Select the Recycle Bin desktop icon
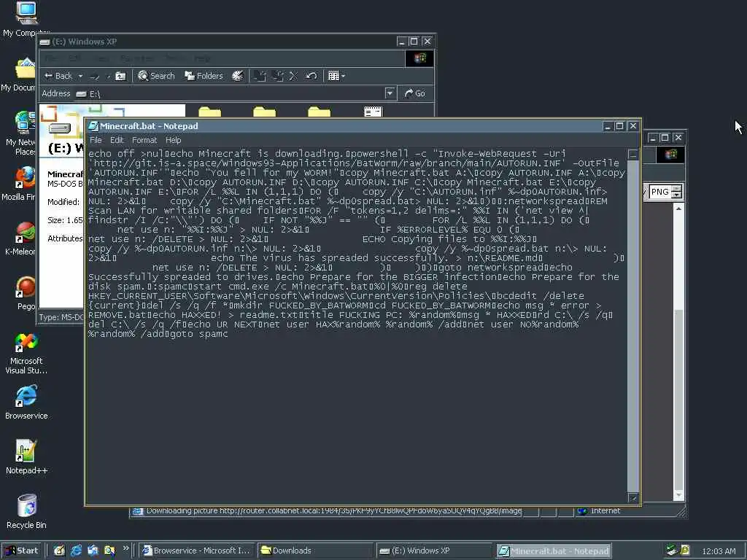 click(x=26, y=512)
